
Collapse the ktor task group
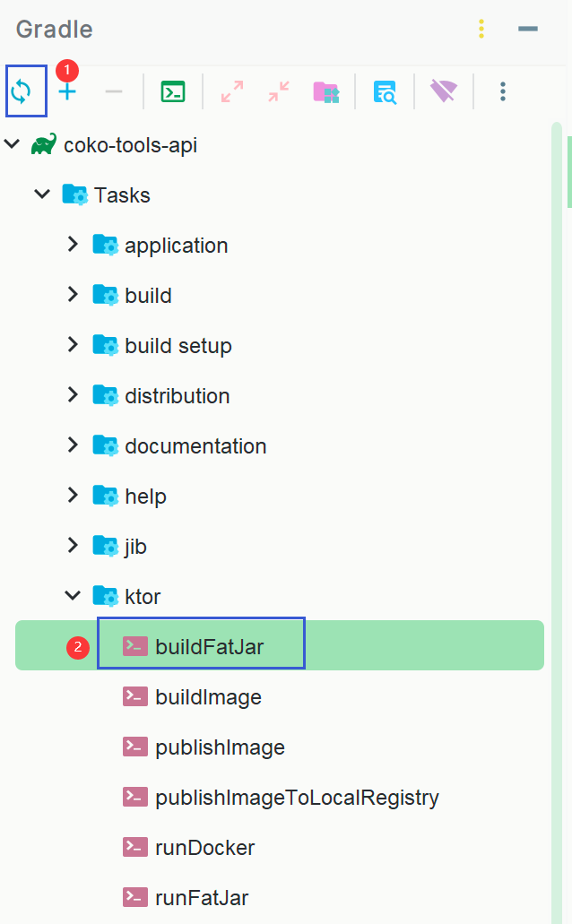coord(73,596)
